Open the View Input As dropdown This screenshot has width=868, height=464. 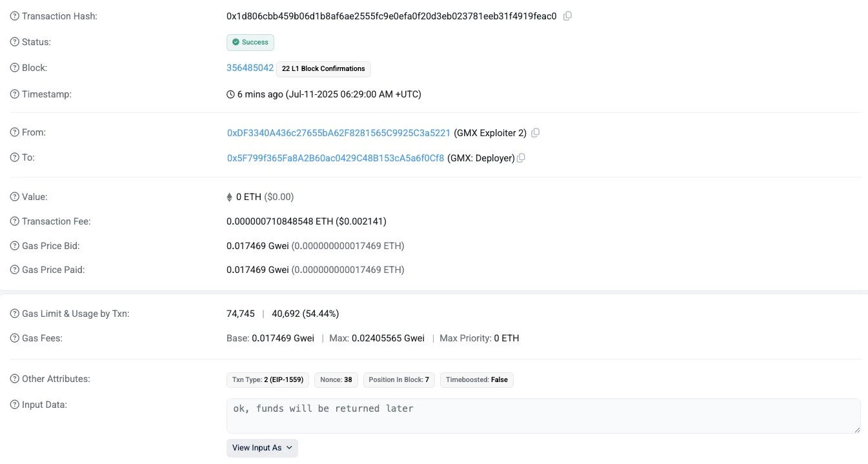(x=261, y=447)
